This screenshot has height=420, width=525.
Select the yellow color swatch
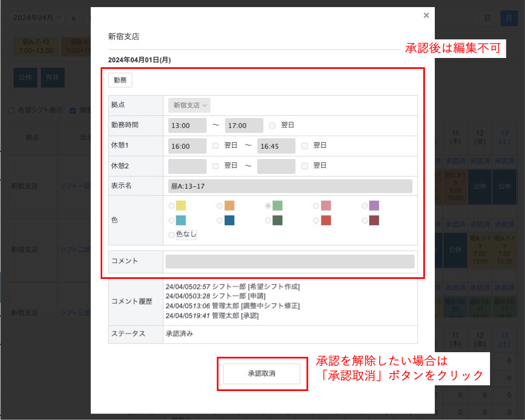pos(181,206)
